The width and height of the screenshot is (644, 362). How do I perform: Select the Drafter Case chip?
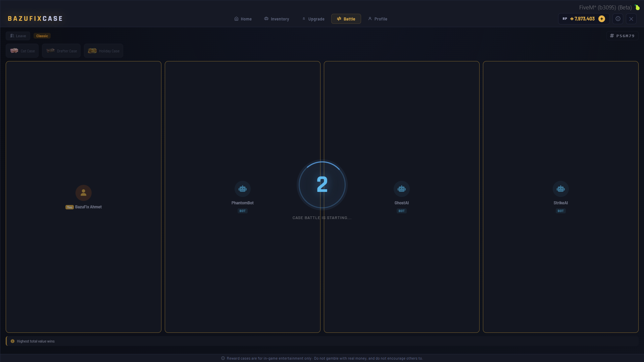click(x=61, y=51)
